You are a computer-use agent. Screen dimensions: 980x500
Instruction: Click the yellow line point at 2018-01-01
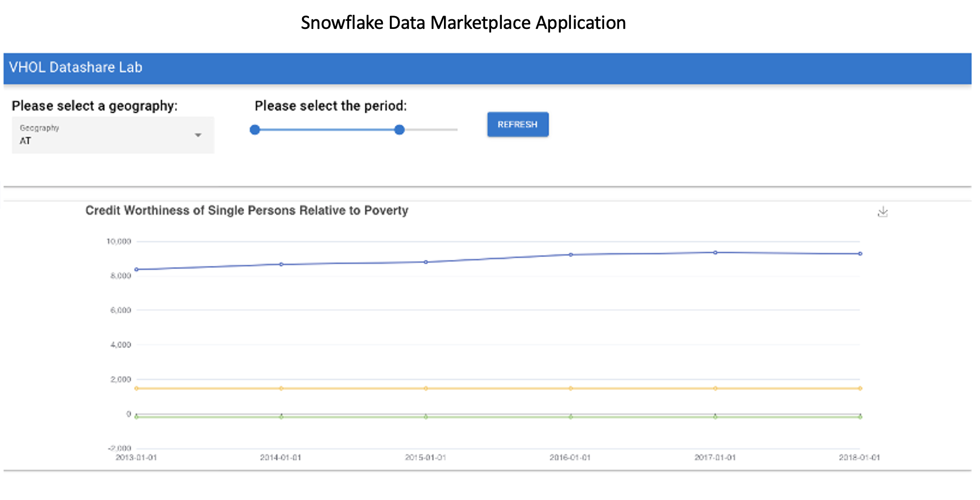[860, 388]
